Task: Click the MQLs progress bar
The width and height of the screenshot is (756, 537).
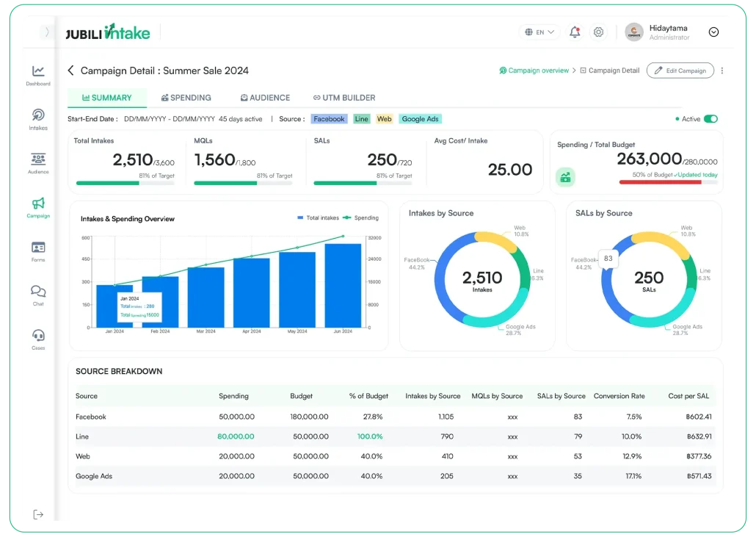Action: point(243,184)
